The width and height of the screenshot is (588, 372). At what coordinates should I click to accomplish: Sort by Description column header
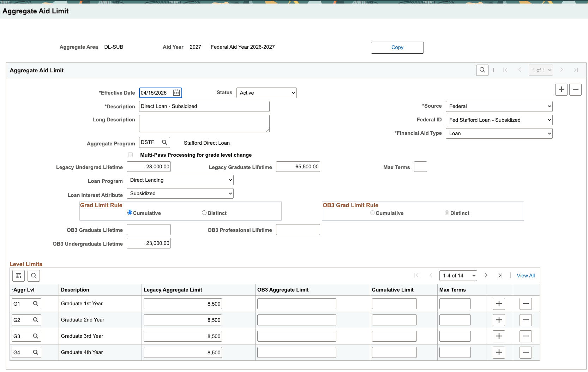point(75,290)
